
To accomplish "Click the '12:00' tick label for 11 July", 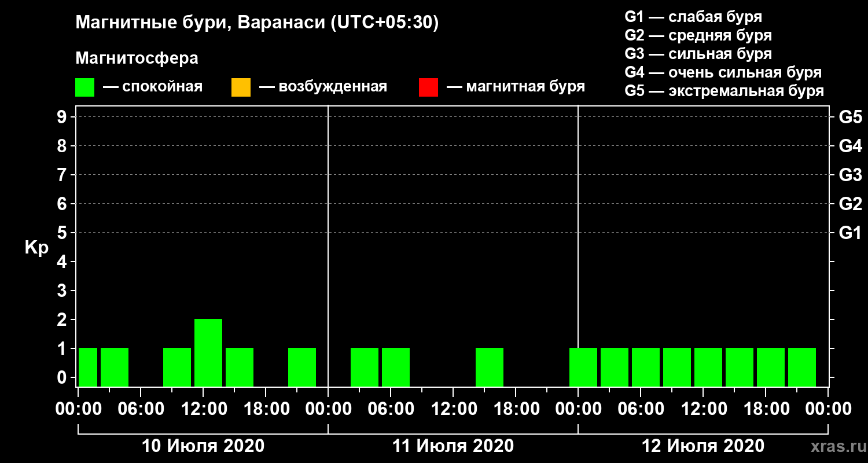I will (x=453, y=409).
